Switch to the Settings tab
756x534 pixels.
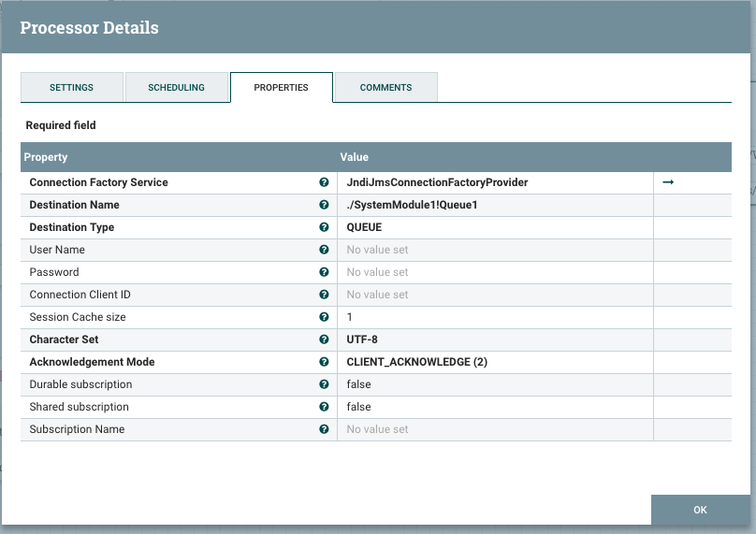pos(71,87)
